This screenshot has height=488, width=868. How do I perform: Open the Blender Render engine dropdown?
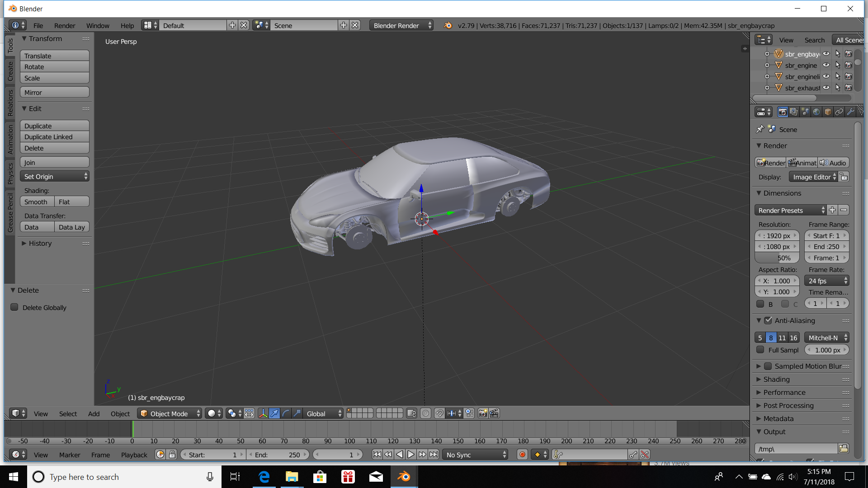(401, 25)
